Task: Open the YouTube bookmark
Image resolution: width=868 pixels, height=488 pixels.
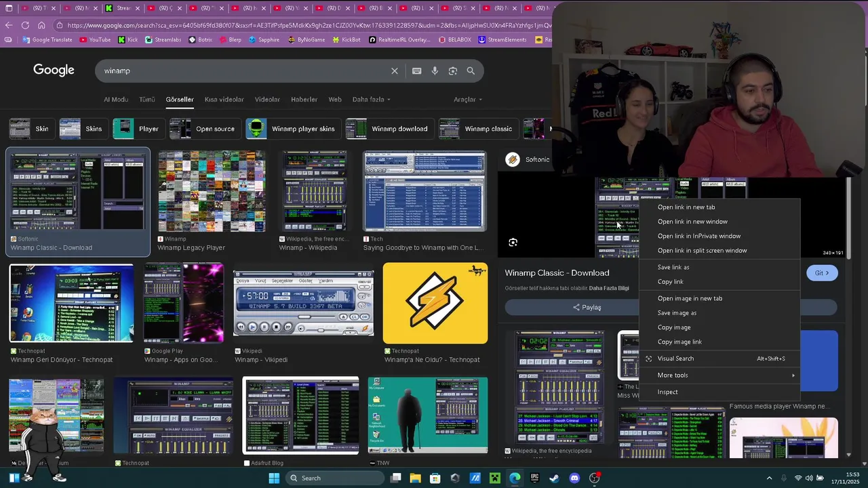Action: point(95,39)
